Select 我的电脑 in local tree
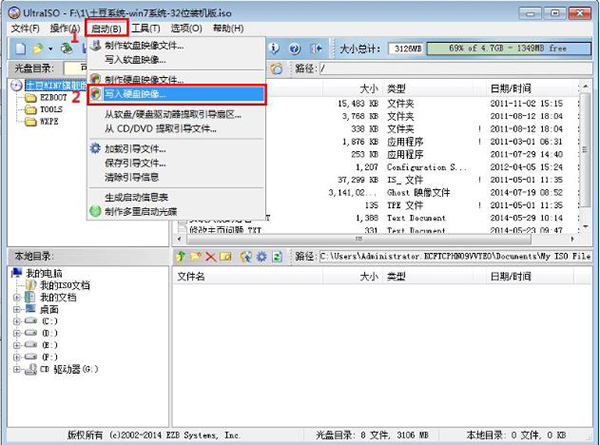The height and width of the screenshot is (445, 600). [x=37, y=273]
